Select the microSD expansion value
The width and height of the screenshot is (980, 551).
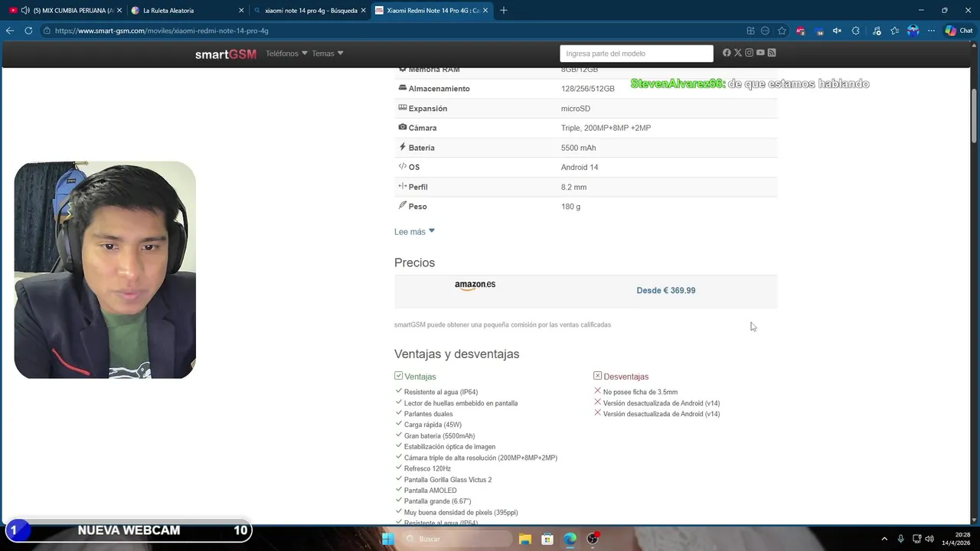[x=575, y=109]
